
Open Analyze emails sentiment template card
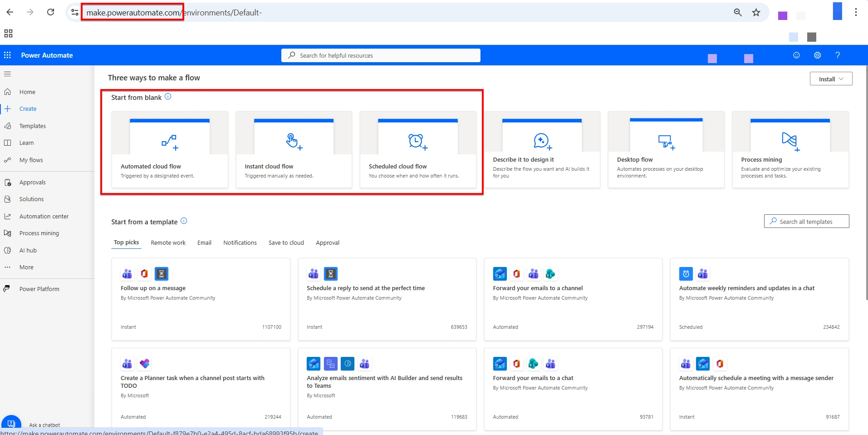click(387, 389)
